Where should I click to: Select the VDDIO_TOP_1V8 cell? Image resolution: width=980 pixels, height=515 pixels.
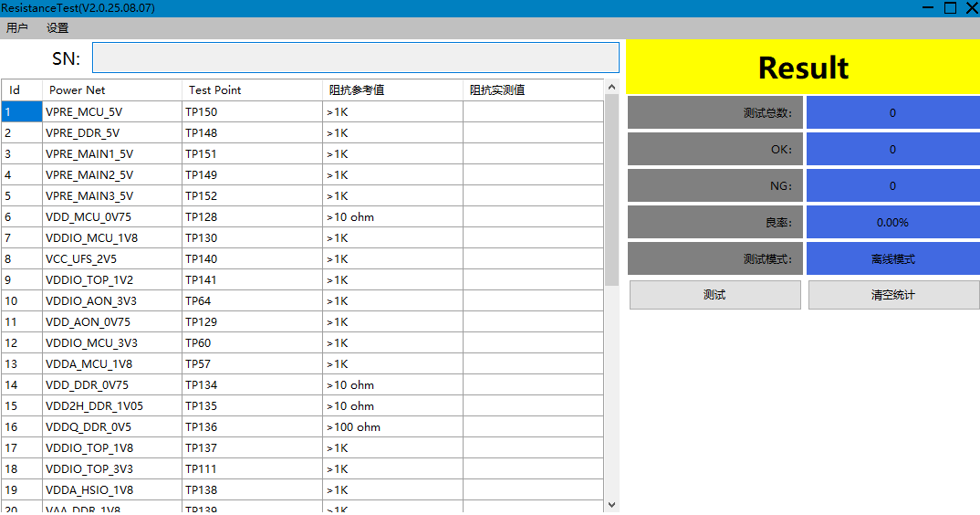pyautogui.click(x=112, y=448)
